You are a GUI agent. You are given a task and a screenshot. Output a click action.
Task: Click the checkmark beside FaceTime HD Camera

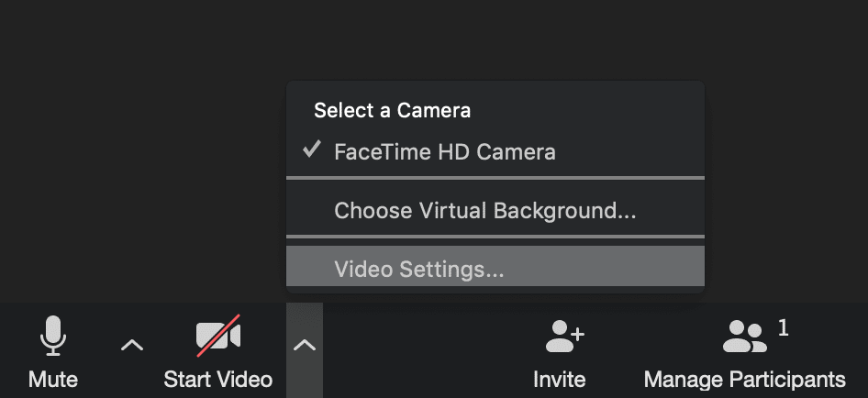pos(313,149)
